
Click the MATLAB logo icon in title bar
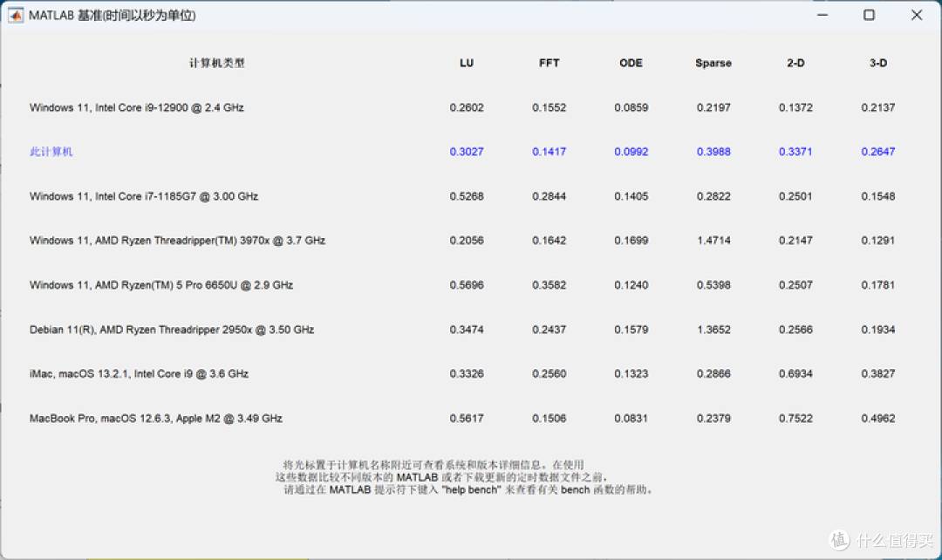(16, 15)
